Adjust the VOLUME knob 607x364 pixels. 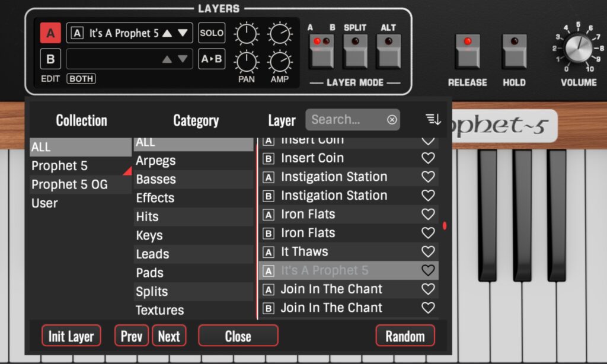click(579, 49)
